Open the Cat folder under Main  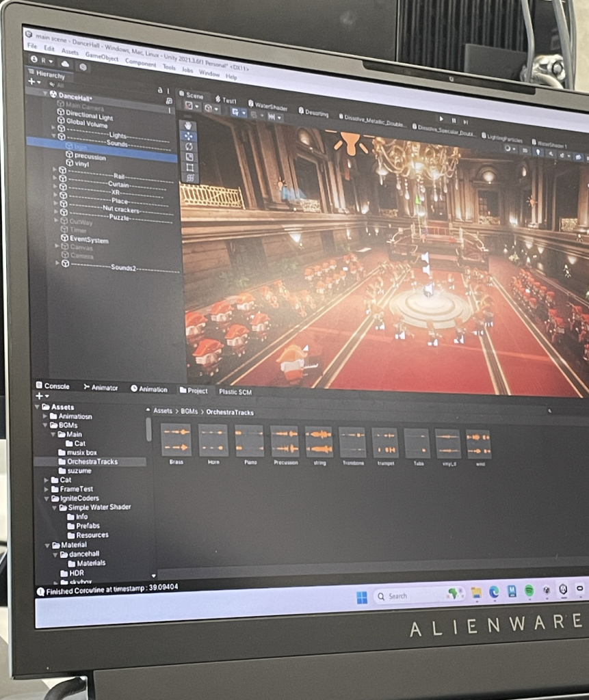click(x=75, y=443)
